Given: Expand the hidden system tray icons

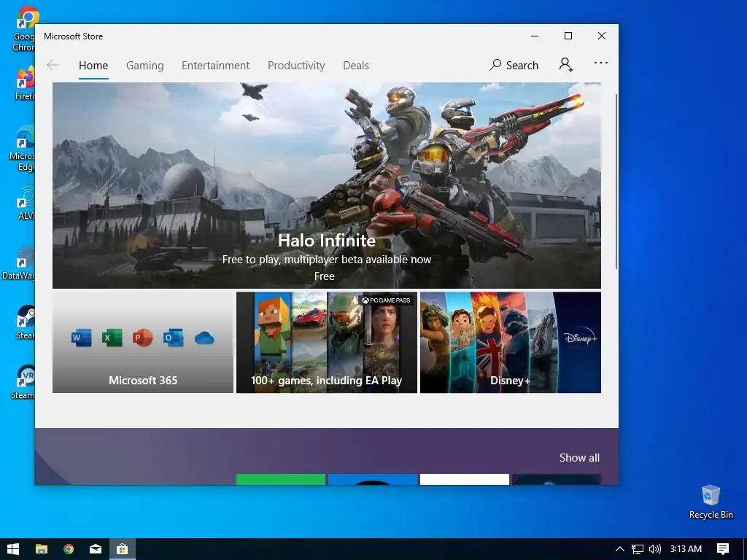Looking at the screenshot, I should pos(620,549).
